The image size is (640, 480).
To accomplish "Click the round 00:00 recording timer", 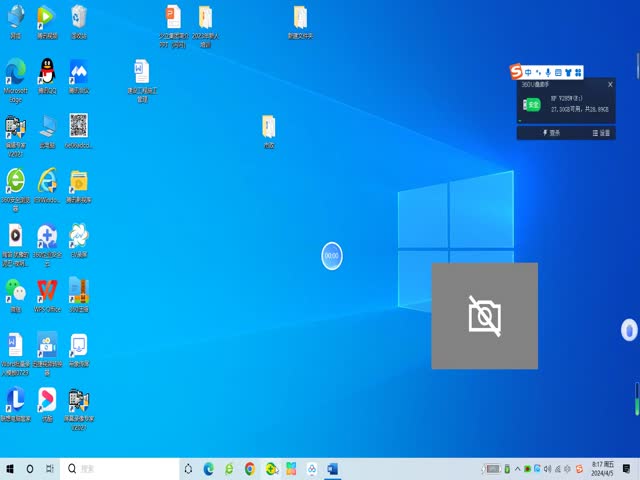I will click(332, 256).
